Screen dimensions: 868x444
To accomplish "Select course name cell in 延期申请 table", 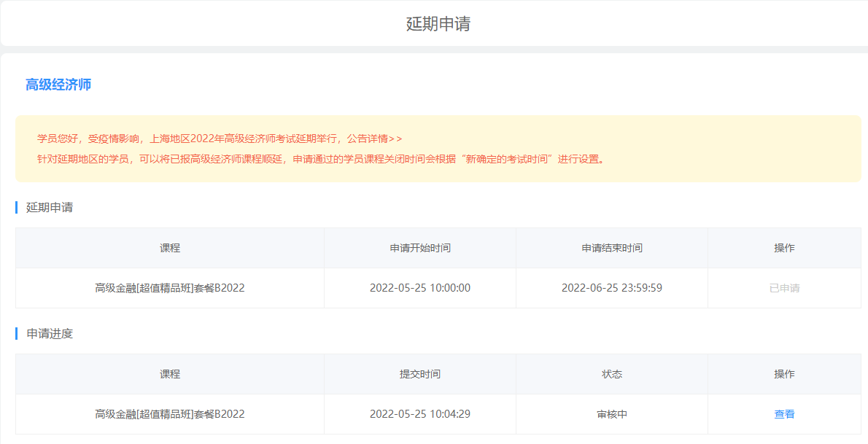I will pyautogui.click(x=170, y=288).
